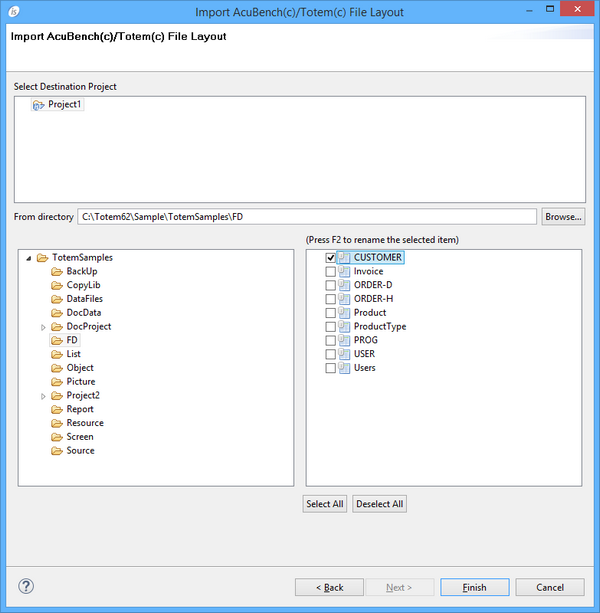This screenshot has height=613, width=600.
Task: Click the Users file layout icon
Action: pyautogui.click(x=344, y=368)
